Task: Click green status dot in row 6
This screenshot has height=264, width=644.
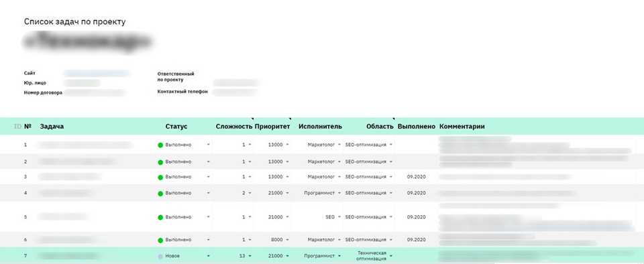Action: pyautogui.click(x=160, y=241)
